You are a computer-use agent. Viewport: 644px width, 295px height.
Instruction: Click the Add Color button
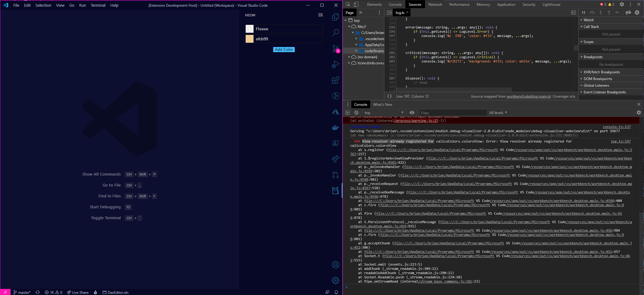[x=284, y=49]
